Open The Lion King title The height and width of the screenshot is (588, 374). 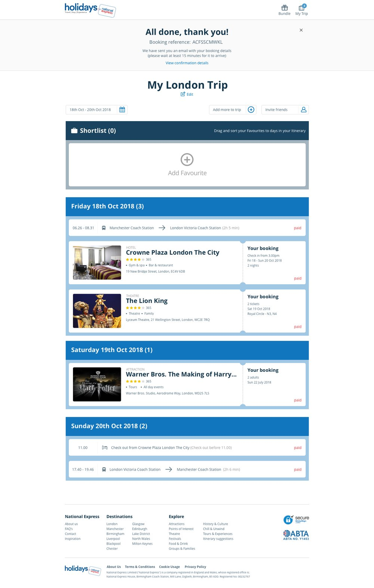[x=147, y=301]
